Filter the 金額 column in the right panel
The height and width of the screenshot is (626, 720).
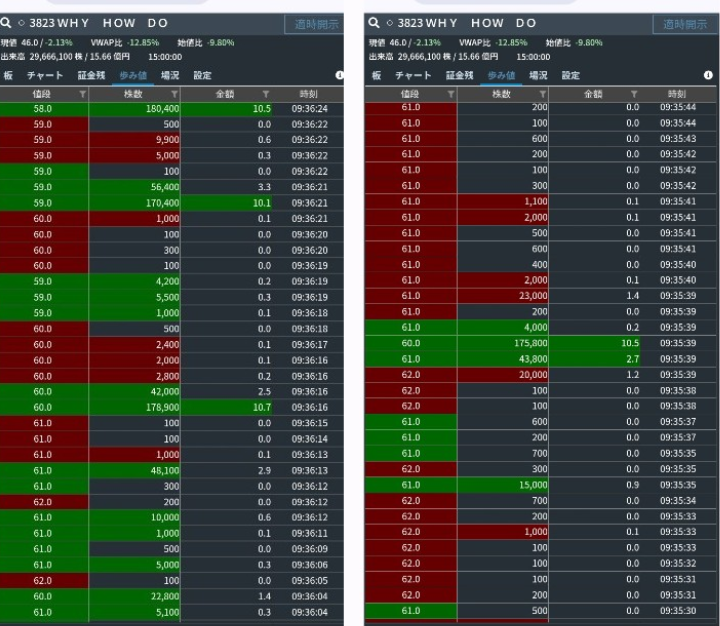(x=634, y=93)
